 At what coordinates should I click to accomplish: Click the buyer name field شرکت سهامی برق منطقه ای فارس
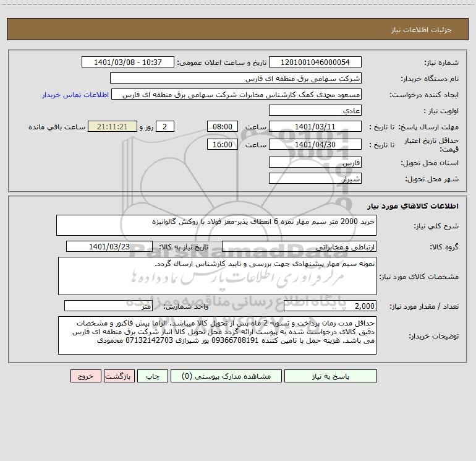236,78
